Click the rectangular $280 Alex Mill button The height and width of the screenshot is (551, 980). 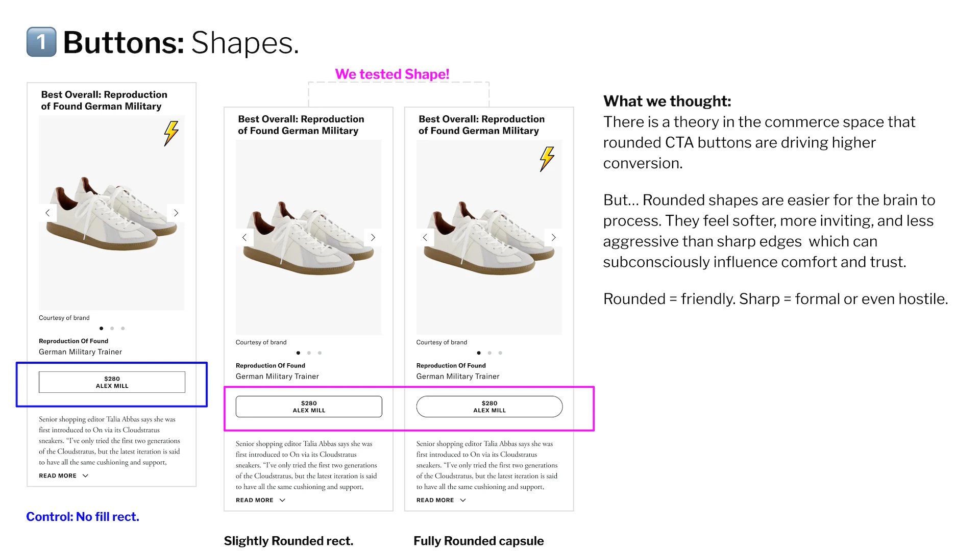pyautogui.click(x=112, y=382)
